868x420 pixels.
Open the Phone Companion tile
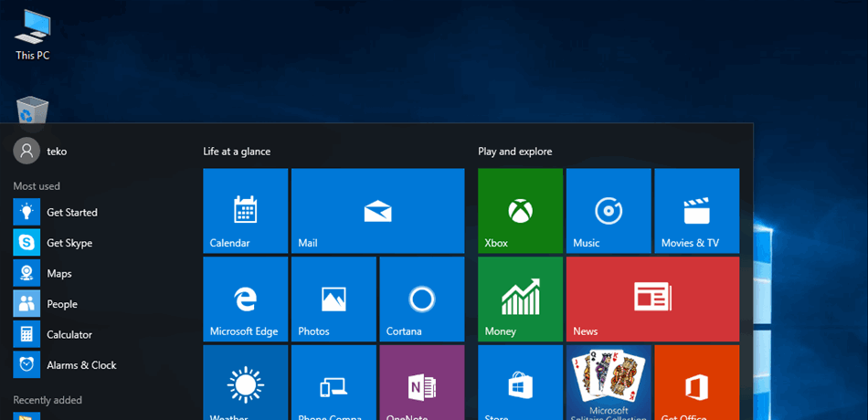coord(333,383)
